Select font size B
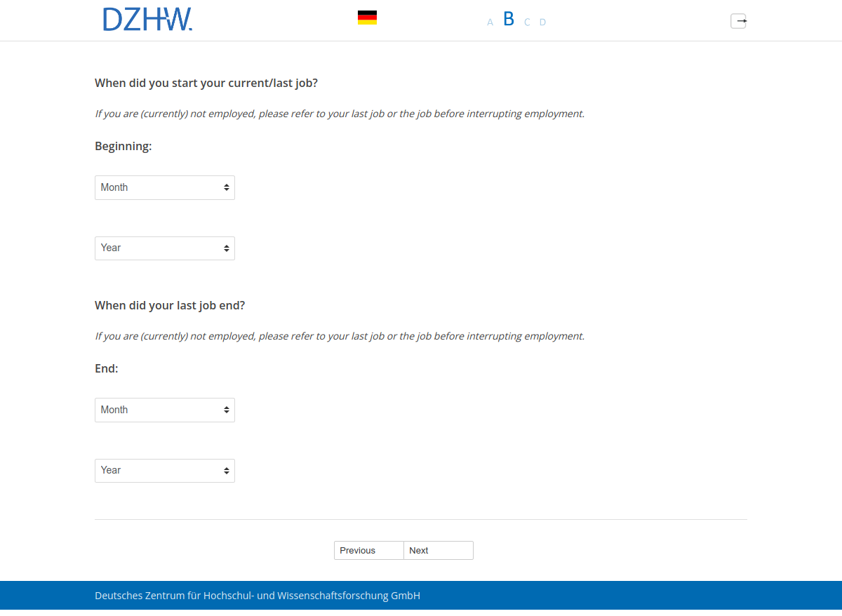 pyautogui.click(x=509, y=20)
